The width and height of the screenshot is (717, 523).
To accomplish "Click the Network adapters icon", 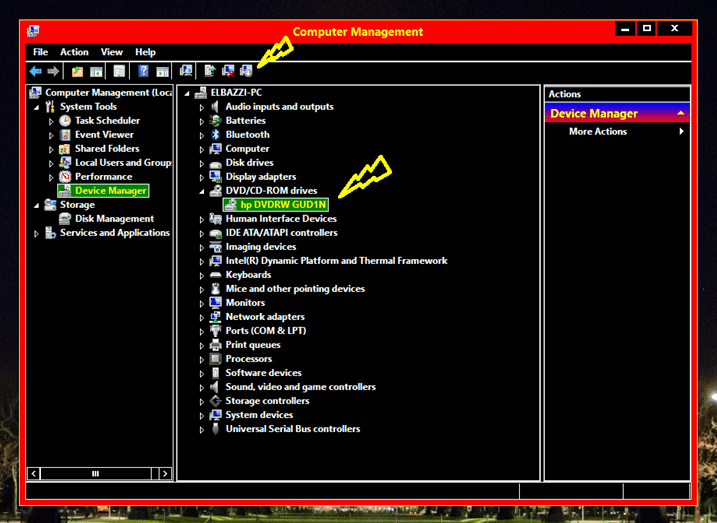I will [215, 317].
